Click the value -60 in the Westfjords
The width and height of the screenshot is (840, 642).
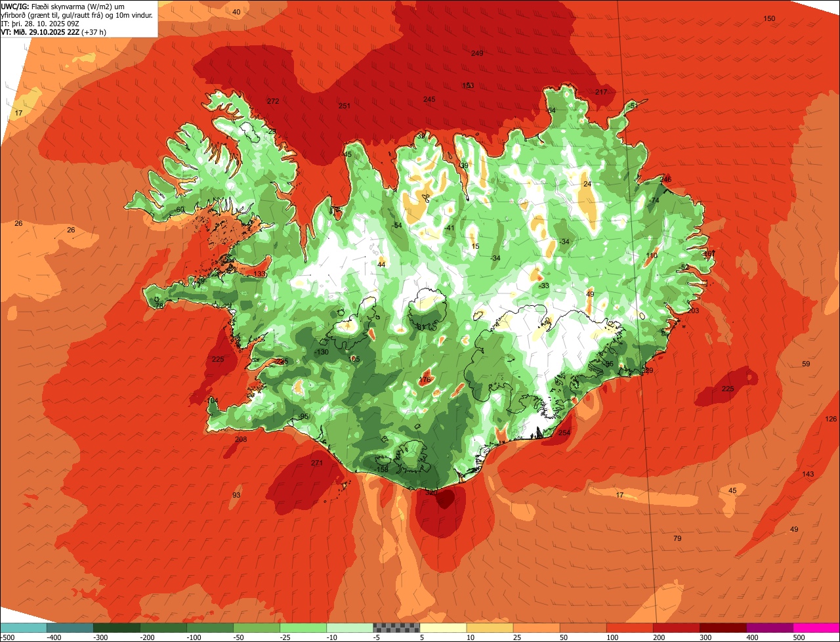tap(179, 209)
